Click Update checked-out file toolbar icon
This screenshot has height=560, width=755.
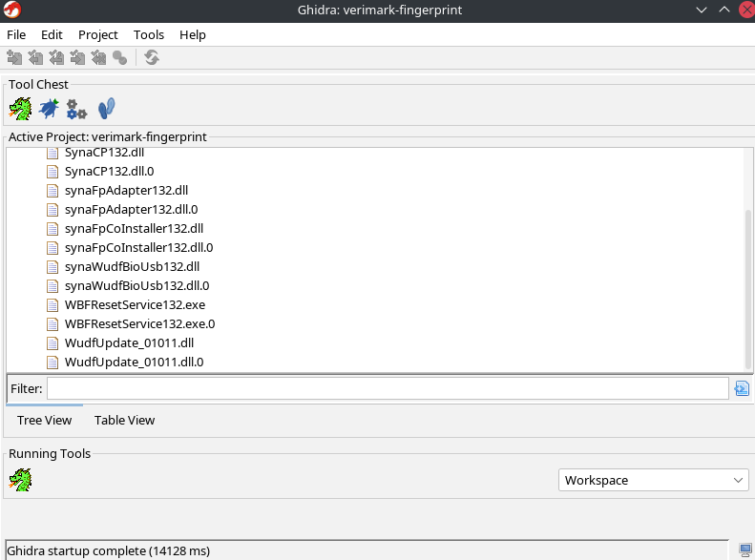pos(57,58)
